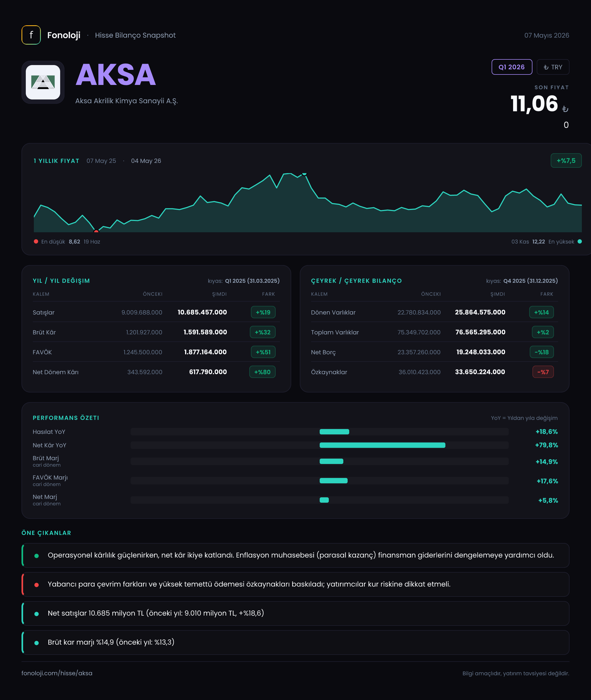Image resolution: width=591 pixels, height=700 pixels.
Task: Click the Brüt Marj progress bar
Action: click(320, 461)
